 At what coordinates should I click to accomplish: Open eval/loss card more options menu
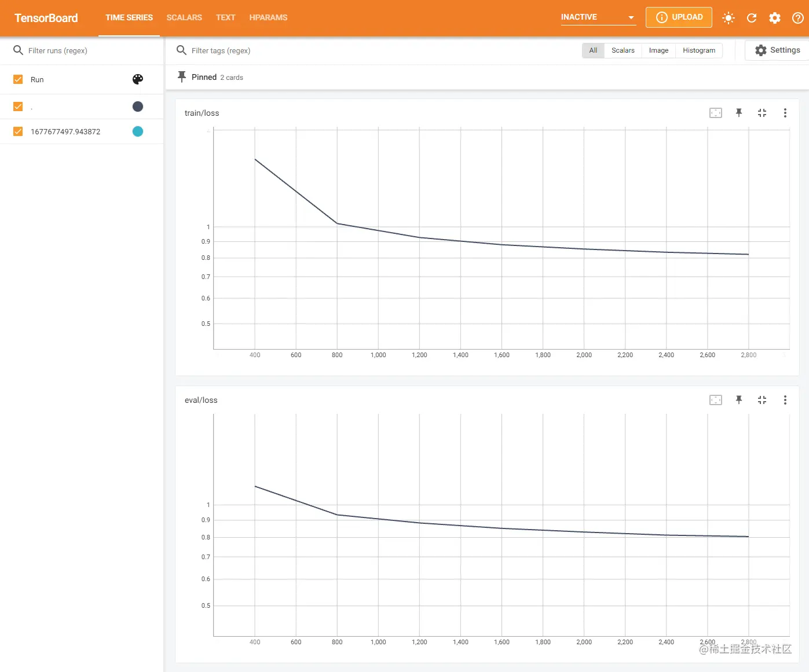click(x=785, y=400)
